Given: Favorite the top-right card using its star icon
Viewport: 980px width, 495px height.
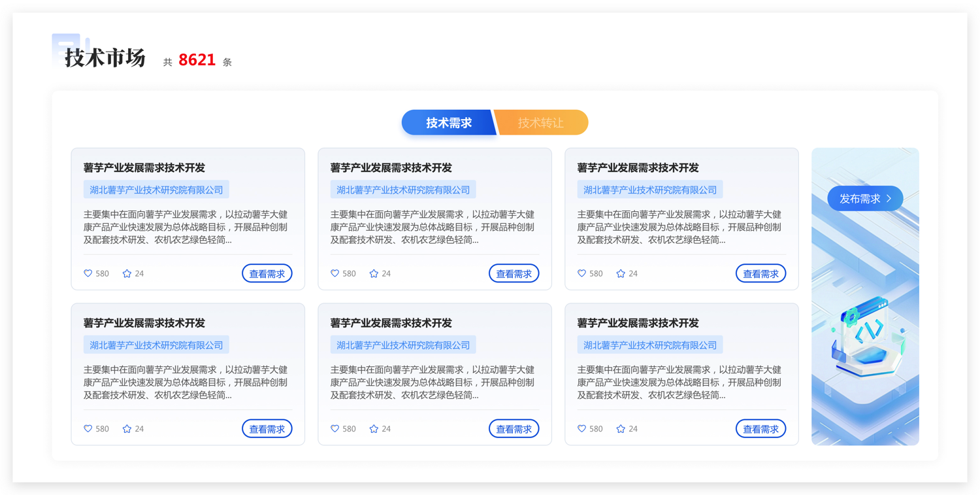Looking at the screenshot, I should 621,273.
